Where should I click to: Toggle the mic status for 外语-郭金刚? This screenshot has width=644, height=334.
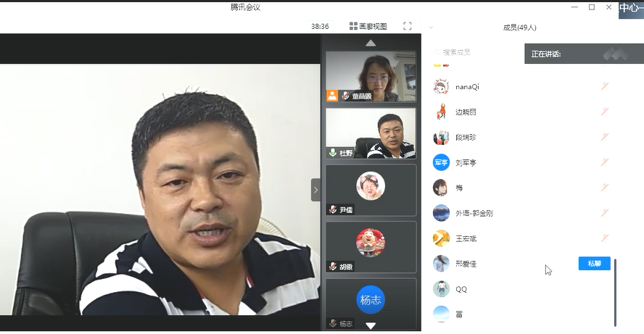[604, 213]
